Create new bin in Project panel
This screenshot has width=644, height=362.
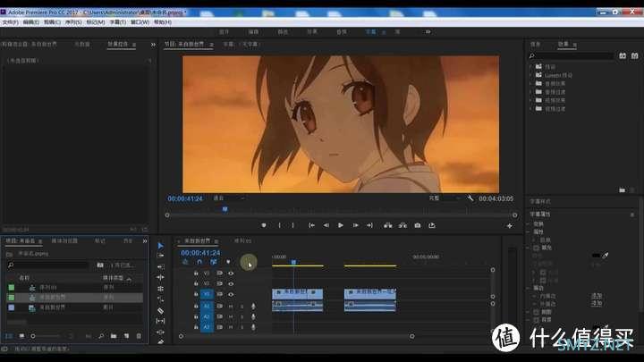pyautogui.click(x=114, y=336)
